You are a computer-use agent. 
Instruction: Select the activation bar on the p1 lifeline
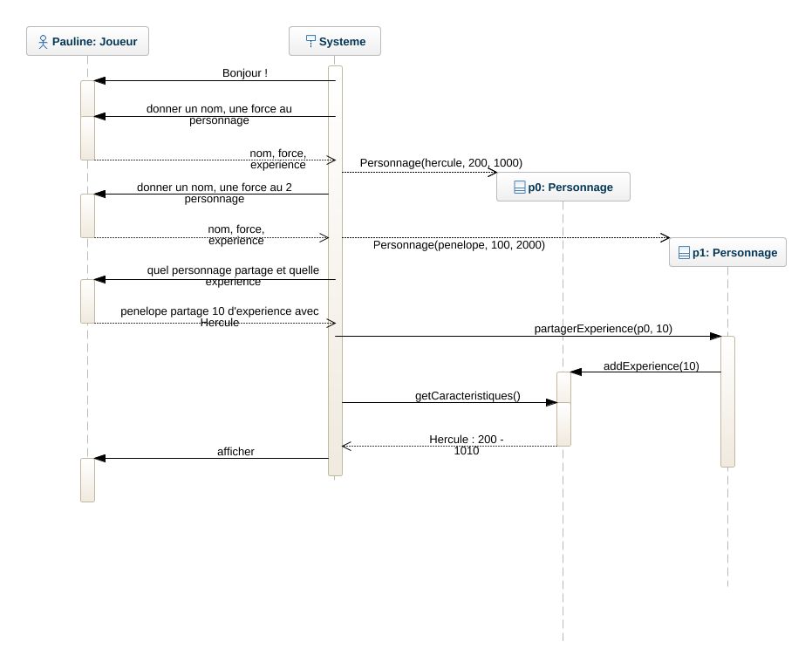pos(727,401)
